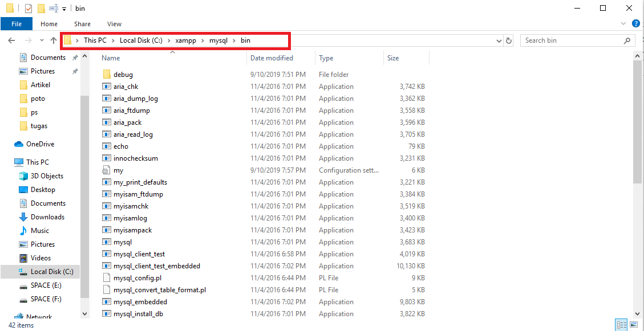Open the File tab
The width and height of the screenshot is (644, 331).
[x=17, y=24]
